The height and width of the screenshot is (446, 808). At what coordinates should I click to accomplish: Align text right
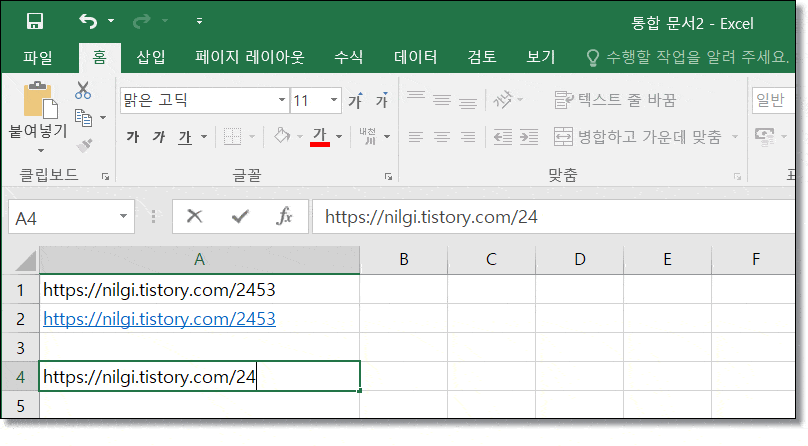coord(468,137)
